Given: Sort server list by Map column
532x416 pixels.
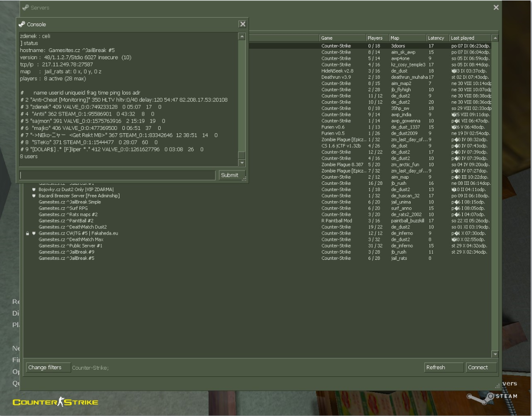Looking at the screenshot, I should point(407,38).
